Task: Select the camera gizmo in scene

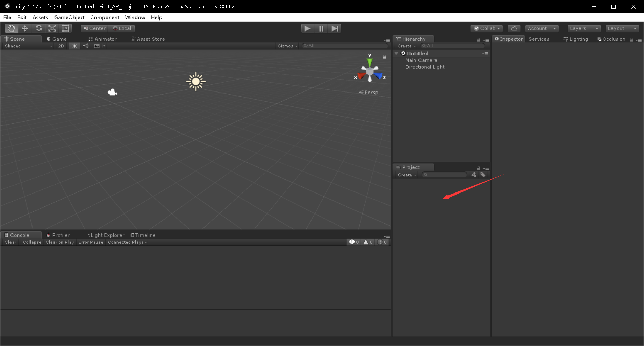Action: pos(112,92)
